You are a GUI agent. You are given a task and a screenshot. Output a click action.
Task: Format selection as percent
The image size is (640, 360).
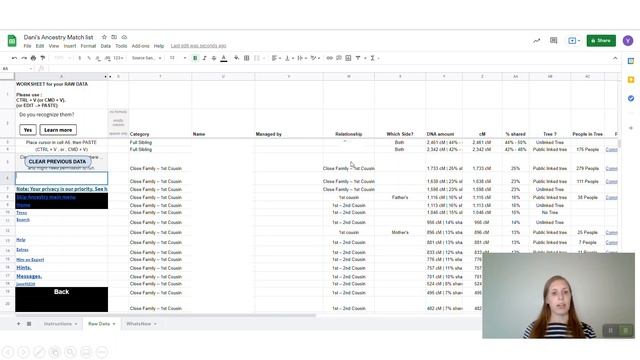[89, 58]
